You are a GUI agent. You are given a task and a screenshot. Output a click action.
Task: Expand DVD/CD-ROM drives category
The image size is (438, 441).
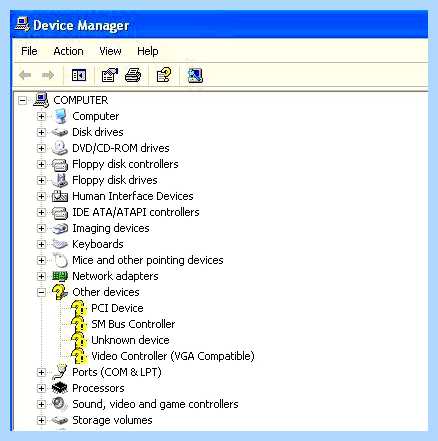pyautogui.click(x=41, y=148)
